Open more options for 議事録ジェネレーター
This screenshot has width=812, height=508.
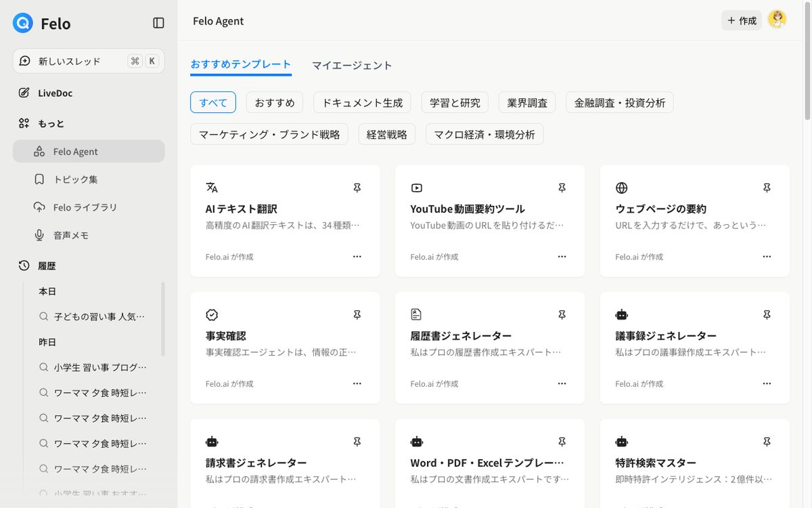[767, 383]
